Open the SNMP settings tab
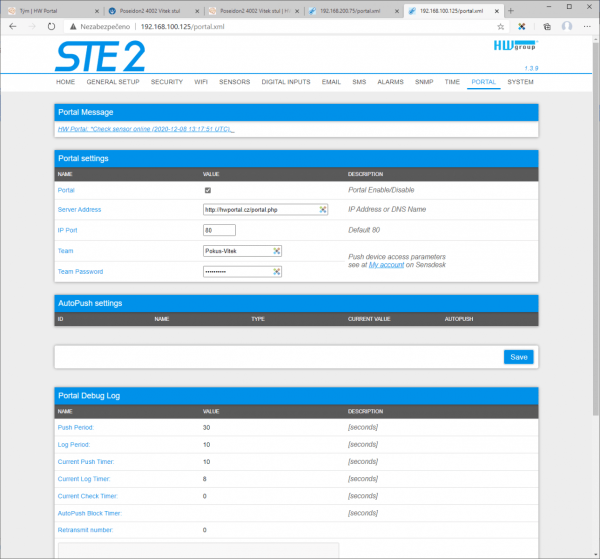600x559 pixels. coord(424,81)
